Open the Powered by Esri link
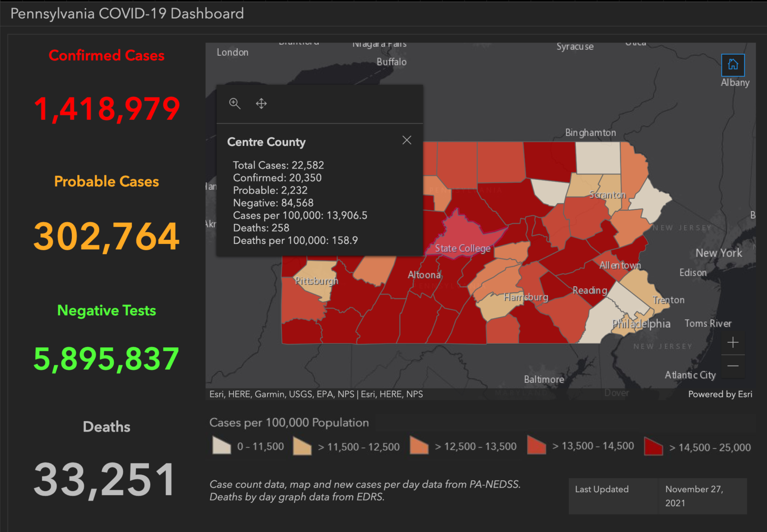 (x=720, y=394)
